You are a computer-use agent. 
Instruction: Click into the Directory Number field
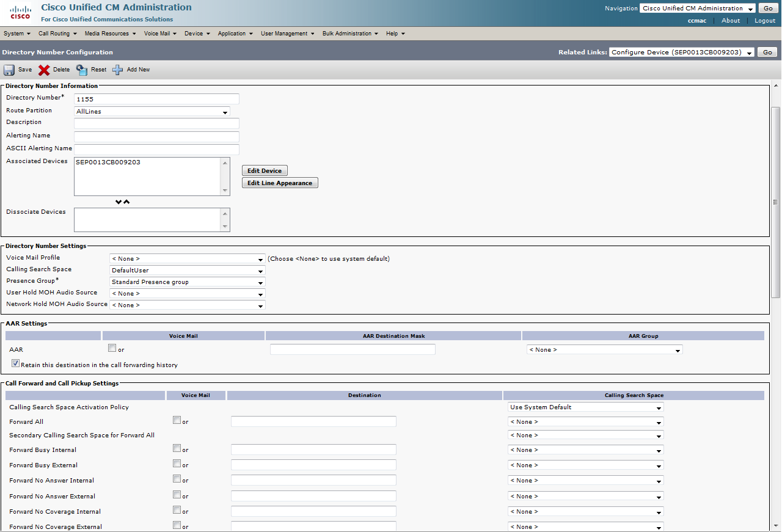tap(156, 99)
